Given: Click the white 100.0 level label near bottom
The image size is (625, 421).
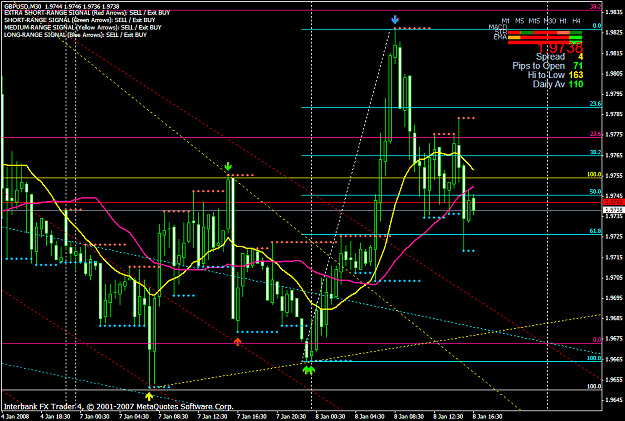Looking at the screenshot, I should coord(594,386).
